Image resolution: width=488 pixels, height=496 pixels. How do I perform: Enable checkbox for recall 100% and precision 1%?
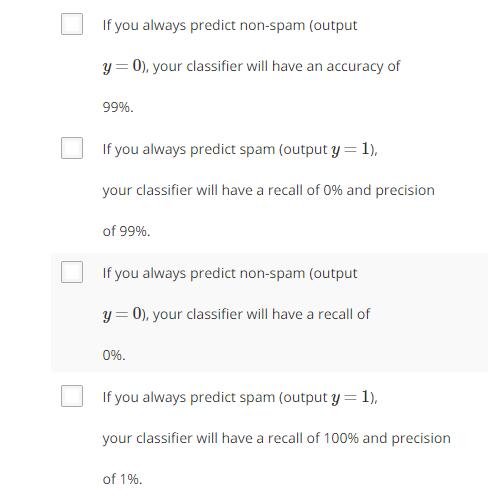(72, 396)
